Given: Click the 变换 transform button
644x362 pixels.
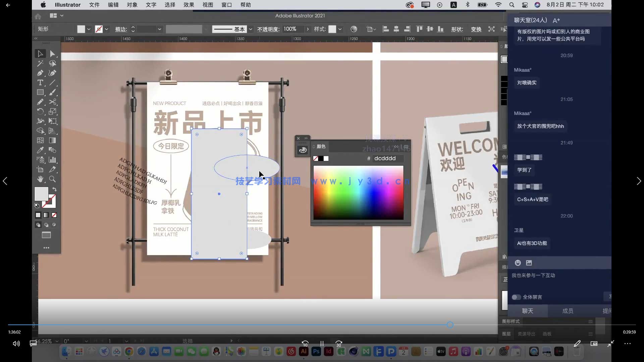Looking at the screenshot, I should tap(476, 29).
